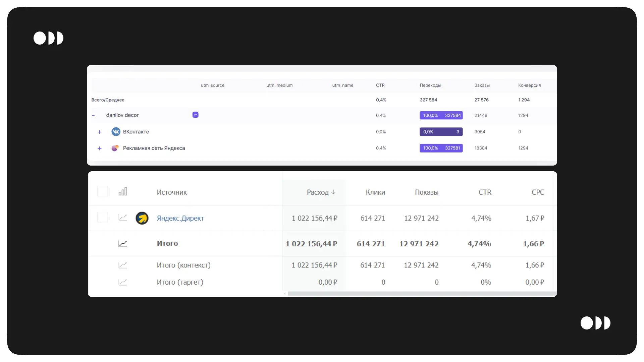Click the bar chart icon in header row
Viewport: 644px width, 362px height.
coord(123,192)
